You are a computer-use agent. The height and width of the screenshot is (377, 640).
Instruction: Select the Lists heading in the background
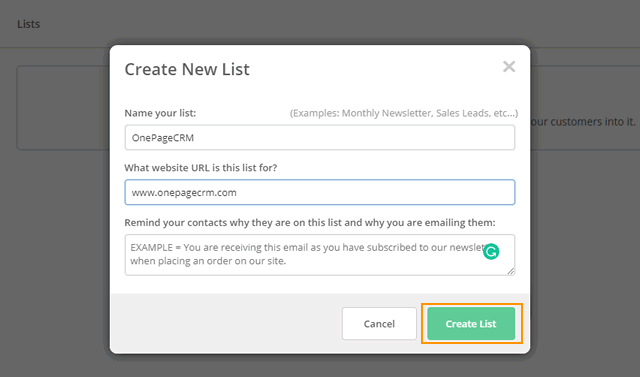click(x=29, y=24)
